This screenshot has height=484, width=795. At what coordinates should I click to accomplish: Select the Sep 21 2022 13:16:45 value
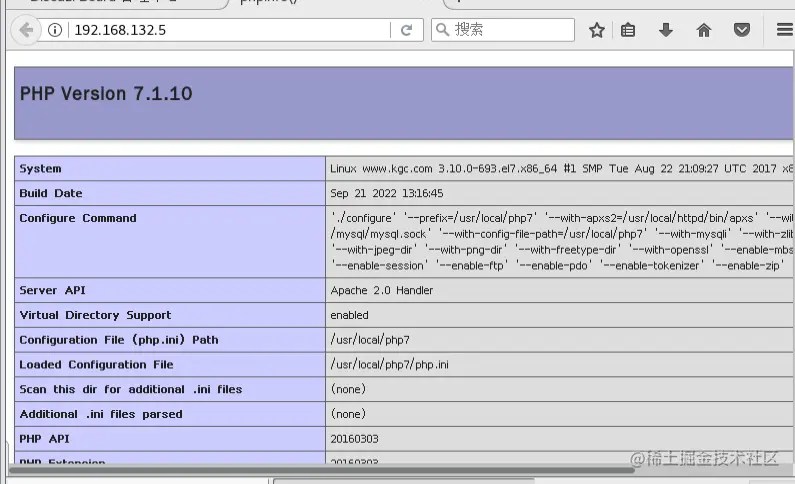point(387,194)
